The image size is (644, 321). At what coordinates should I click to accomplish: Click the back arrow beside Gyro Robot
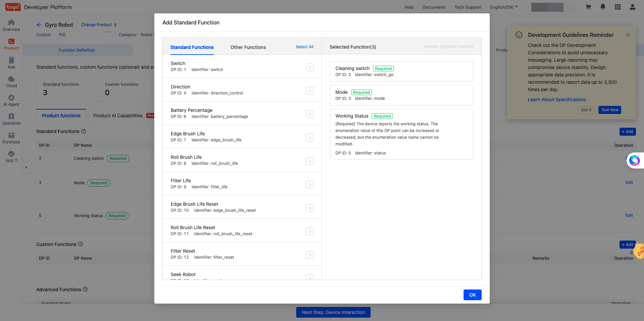pyautogui.click(x=39, y=25)
